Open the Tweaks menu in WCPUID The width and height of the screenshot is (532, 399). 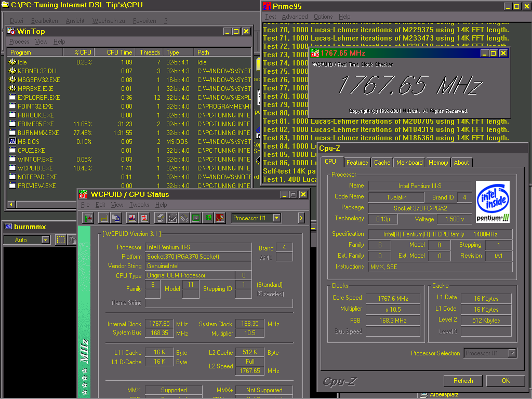point(139,205)
